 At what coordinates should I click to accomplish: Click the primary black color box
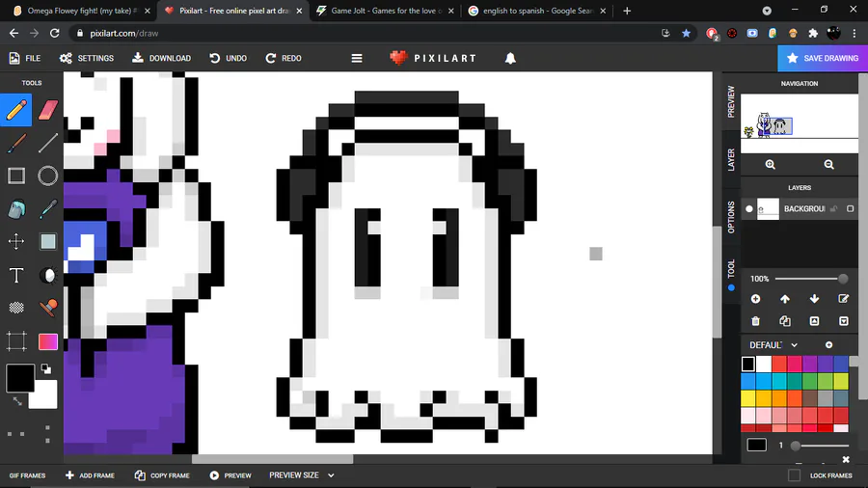click(x=20, y=378)
